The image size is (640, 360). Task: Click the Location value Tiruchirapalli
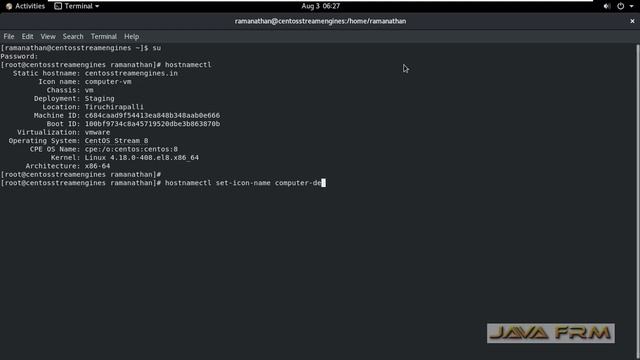pyautogui.click(x=114, y=107)
